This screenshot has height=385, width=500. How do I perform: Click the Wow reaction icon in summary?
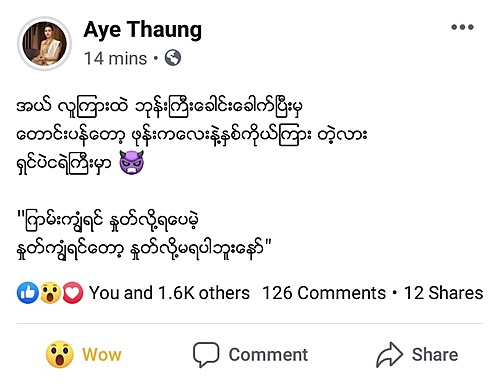coord(50,293)
